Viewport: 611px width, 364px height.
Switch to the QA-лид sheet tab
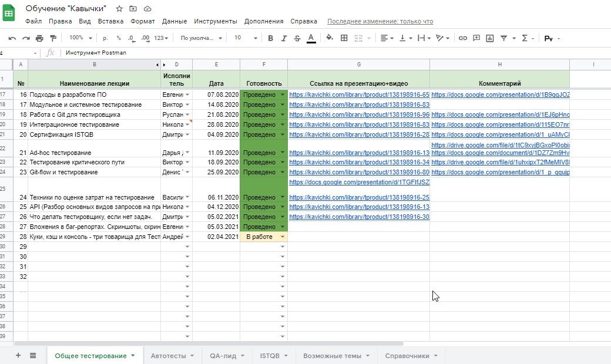[227, 356]
